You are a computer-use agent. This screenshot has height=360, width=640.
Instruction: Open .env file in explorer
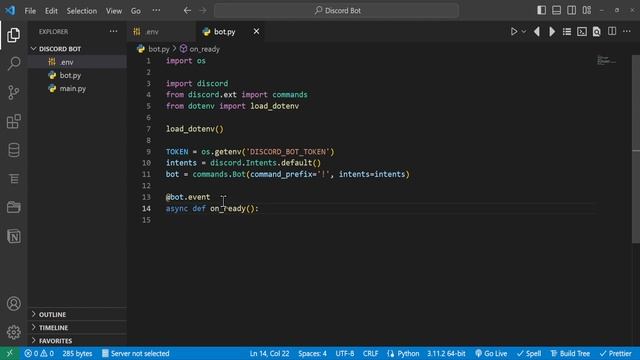(78, 62)
